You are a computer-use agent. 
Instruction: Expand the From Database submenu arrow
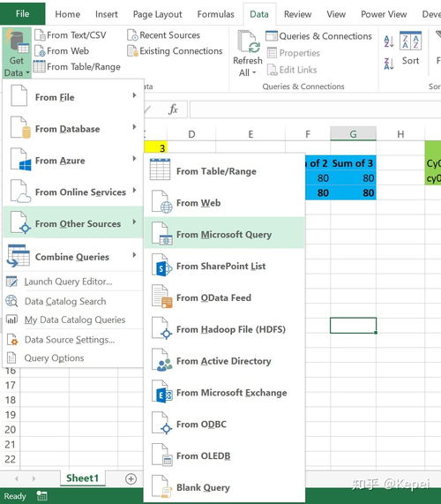[135, 127]
